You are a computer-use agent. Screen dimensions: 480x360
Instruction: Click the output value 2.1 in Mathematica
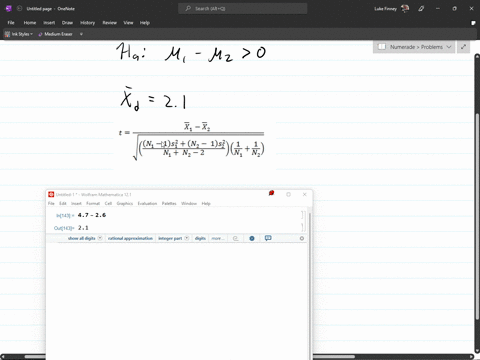click(x=83, y=228)
